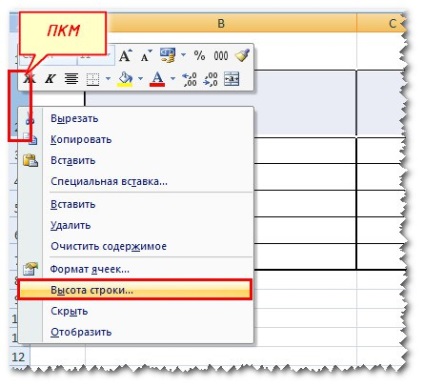Viewport: 424px width, 388px height.
Task: Apply the accounting number format icon
Action: click(168, 55)
